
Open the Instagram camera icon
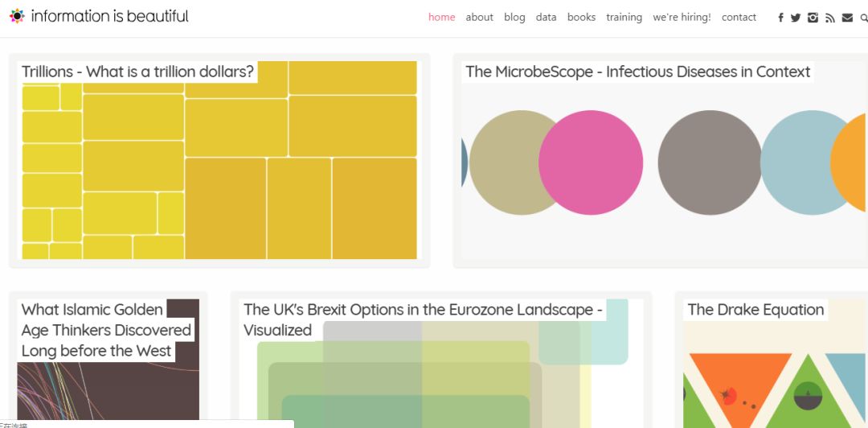(x=813, y=18)
